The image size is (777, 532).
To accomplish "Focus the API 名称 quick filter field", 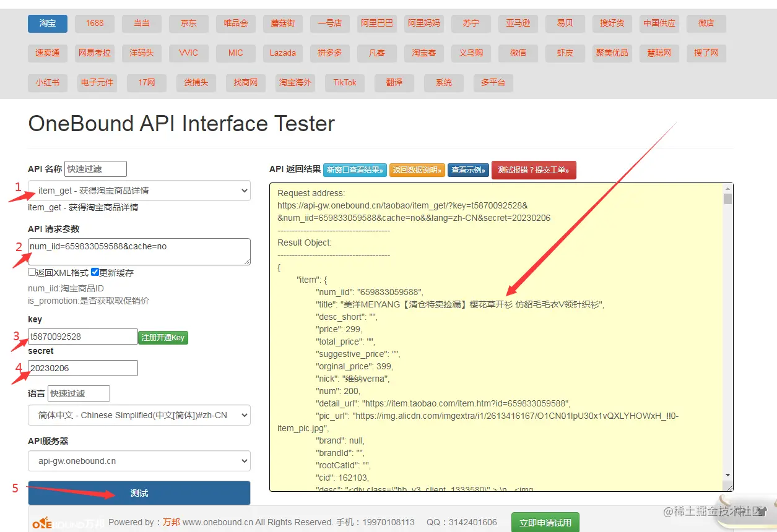I will 95,169.
